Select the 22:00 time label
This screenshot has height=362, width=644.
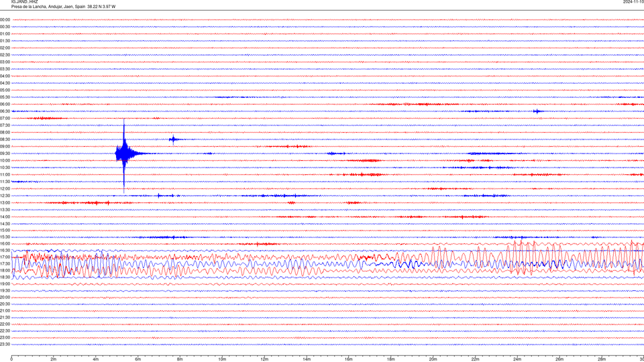click(5, 324)
